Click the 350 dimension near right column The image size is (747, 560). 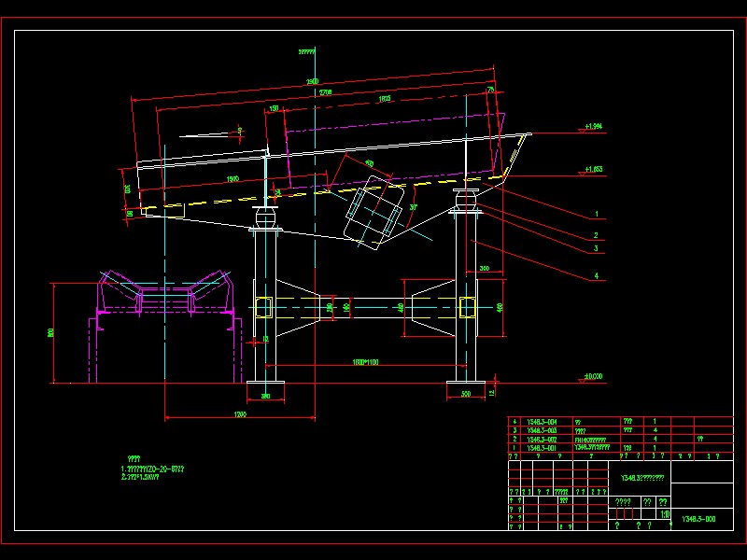click(x=484, y=269)
